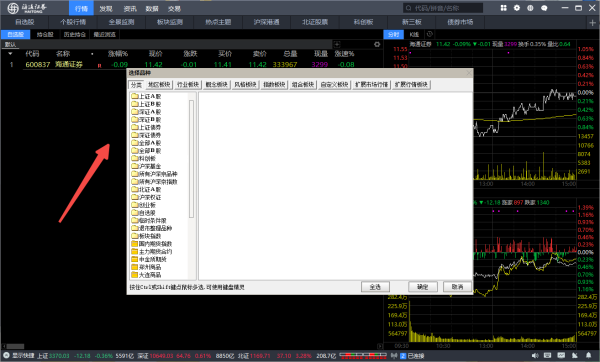Select the 深证A股 folder

click(x=146, y=112)
